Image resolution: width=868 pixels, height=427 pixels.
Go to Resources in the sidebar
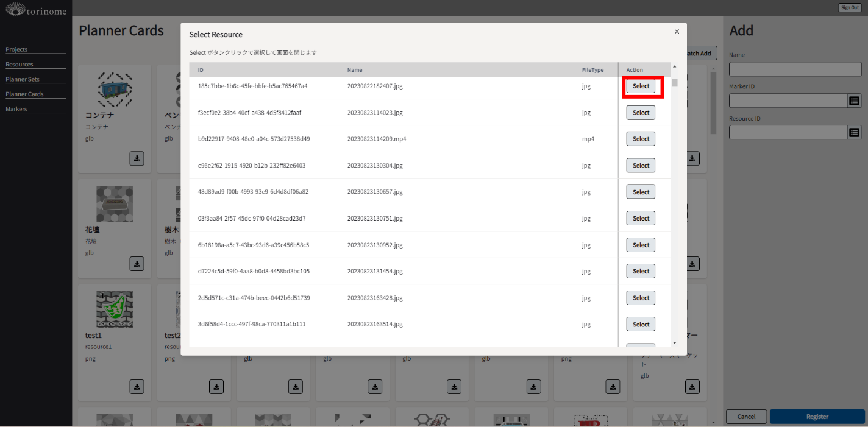(x=20, y=65)
